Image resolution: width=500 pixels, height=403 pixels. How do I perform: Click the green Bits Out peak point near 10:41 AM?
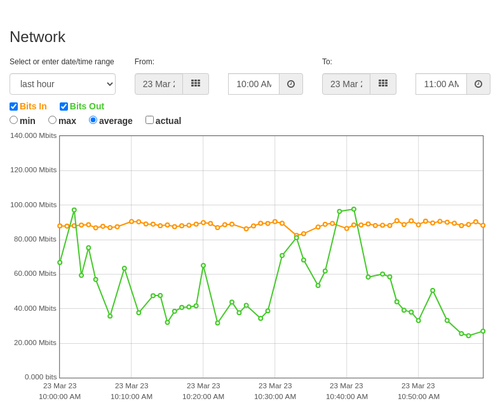(354, 209)
